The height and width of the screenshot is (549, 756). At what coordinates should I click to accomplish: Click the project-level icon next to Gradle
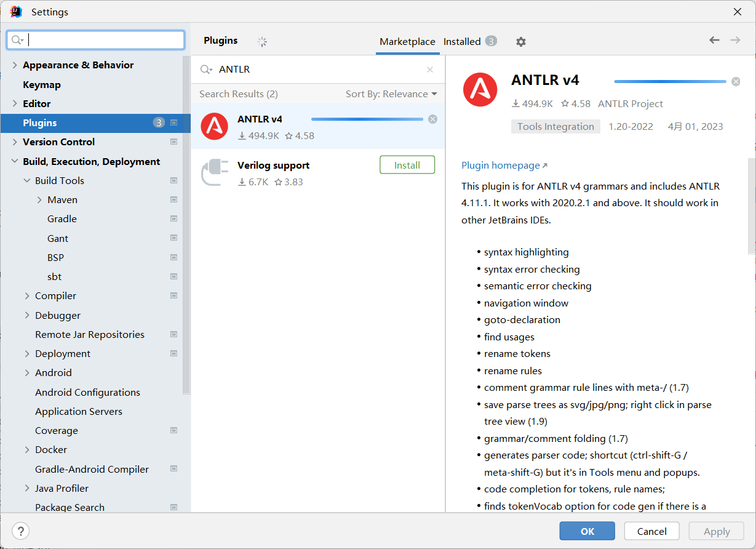point(174,219)
